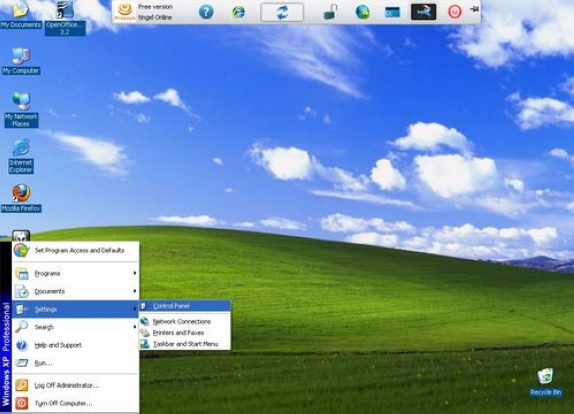
Task: Select the Recycle Bin desktop icon
Action: [x=545, y=383]
